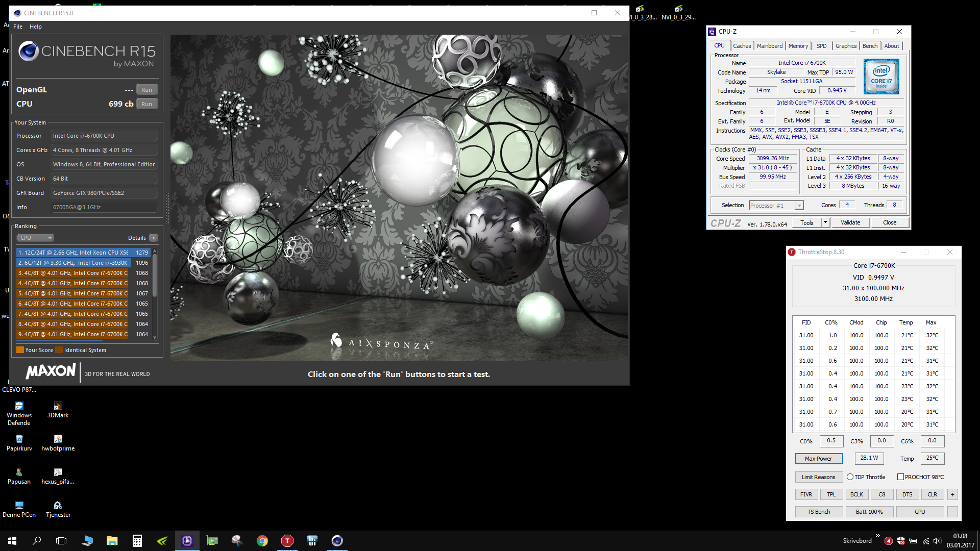980x551 pixels.
Task: Select Windows Defender desktop shortcut
Action: click(19, 413)
